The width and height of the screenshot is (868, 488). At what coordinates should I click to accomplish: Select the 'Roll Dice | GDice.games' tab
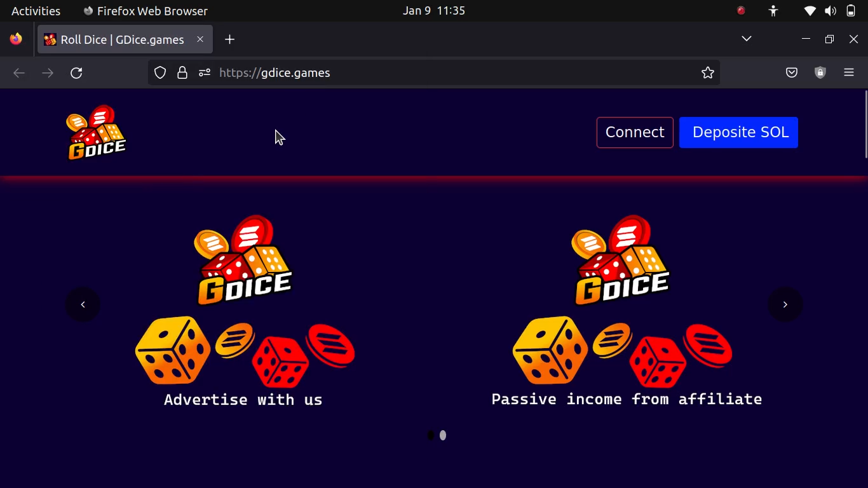125,39
